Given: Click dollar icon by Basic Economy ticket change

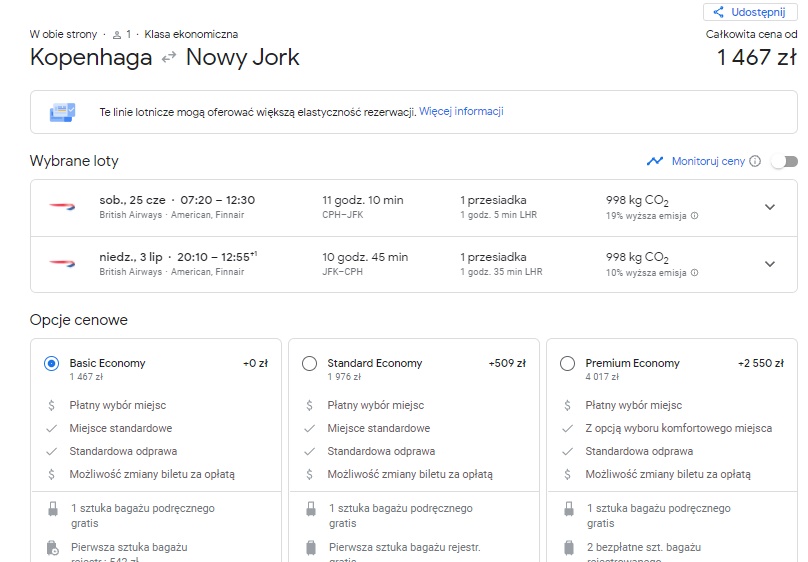Looking at the screenshot, I should click(x=52, y=474).
